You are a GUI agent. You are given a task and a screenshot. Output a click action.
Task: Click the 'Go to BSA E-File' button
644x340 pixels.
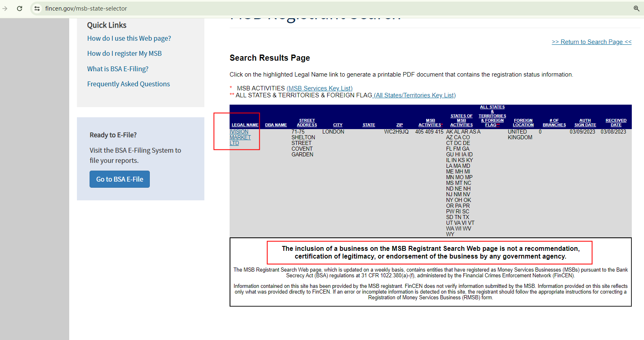(x=120, y=179)
